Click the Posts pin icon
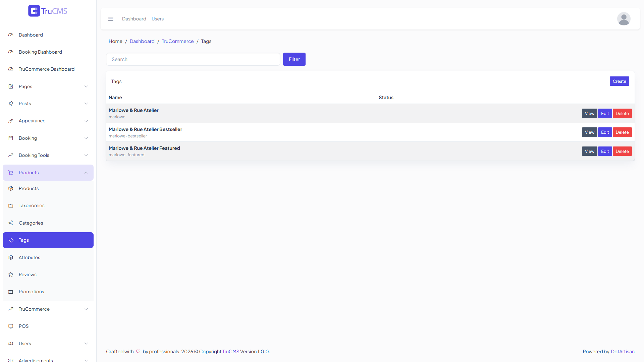The width and height of the screenshot is (644, 362). [11, 104]
